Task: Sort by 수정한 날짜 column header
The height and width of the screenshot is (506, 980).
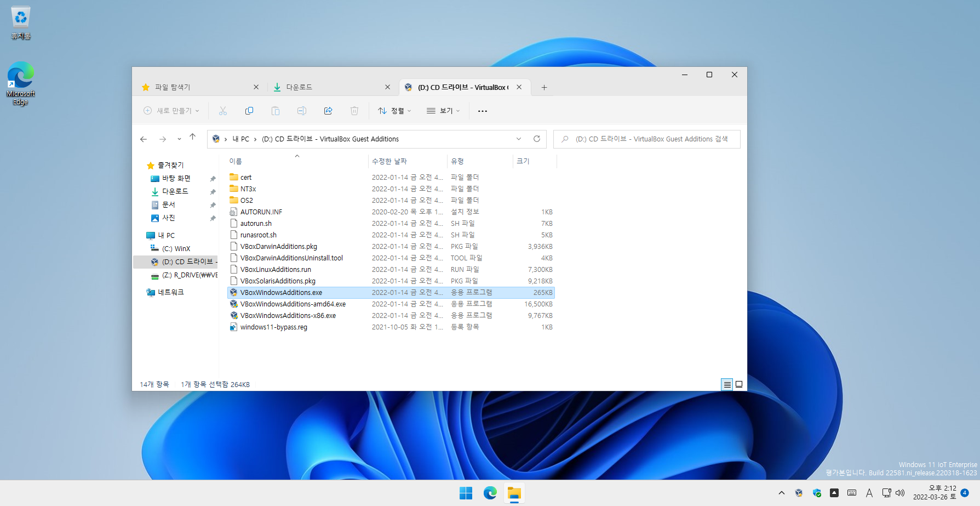Action: (x=408, y=161)
